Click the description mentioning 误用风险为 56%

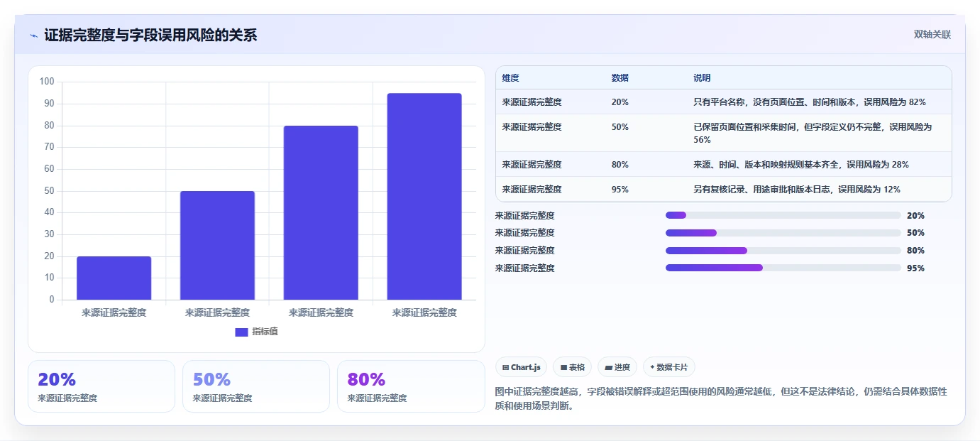tap(813, 134)
